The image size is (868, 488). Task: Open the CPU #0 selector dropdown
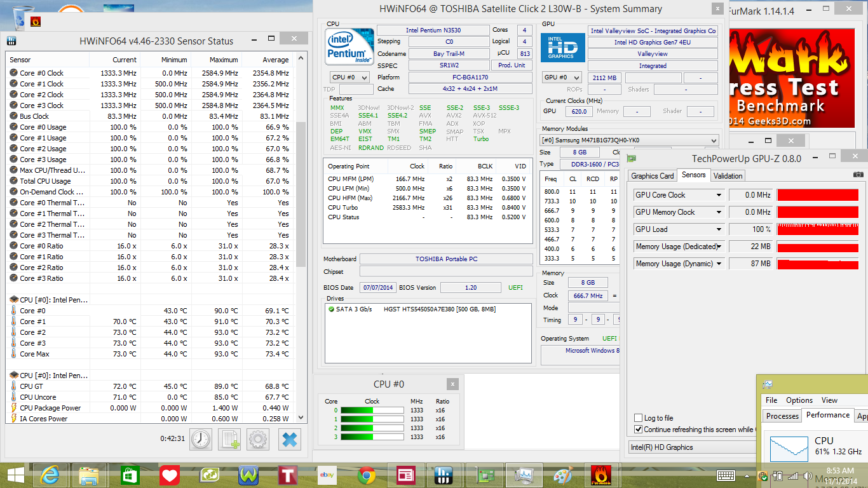[349, 77]
